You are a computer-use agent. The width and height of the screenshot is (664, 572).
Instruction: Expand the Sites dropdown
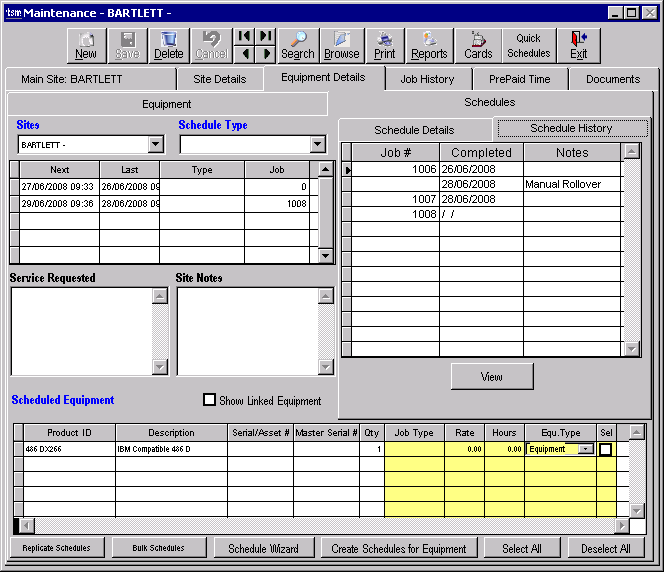point(155,145)
